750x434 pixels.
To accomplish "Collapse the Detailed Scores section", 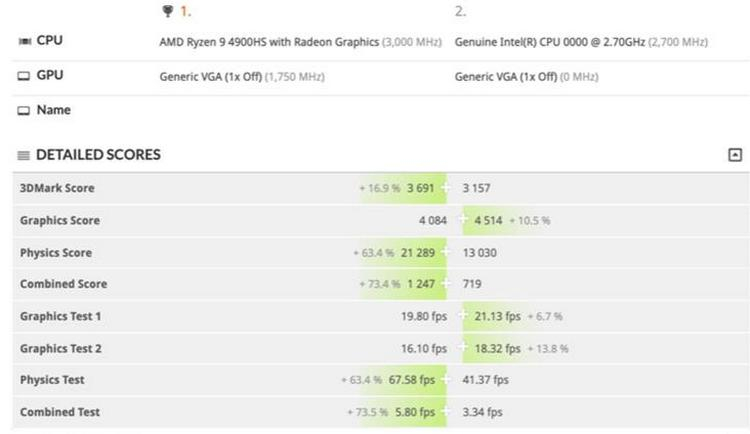I will (x=735, y=155).
